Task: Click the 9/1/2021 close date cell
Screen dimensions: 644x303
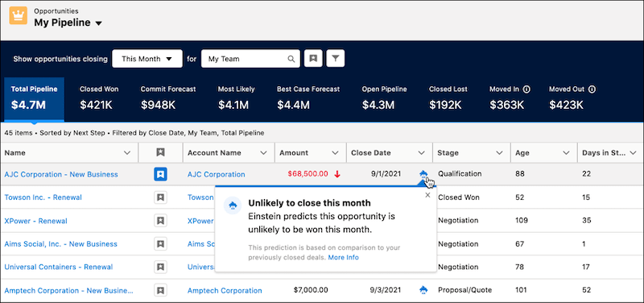Action: 386,174
